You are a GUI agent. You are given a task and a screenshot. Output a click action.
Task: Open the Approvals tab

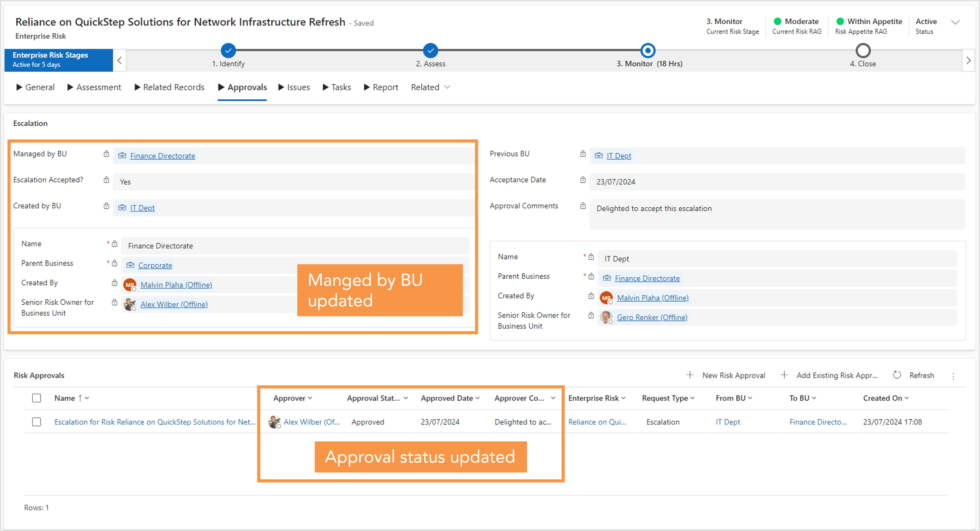click(247, 87)
